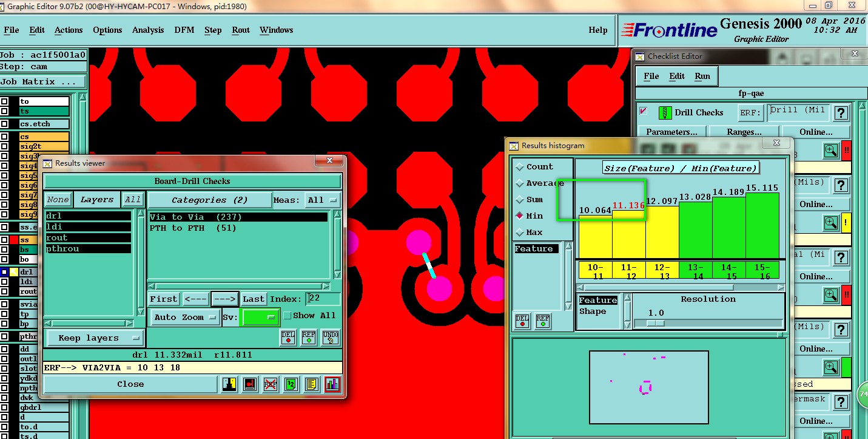The image size is (868, 439).
Task: Open the Actions menu
Action: pos(69,30)
